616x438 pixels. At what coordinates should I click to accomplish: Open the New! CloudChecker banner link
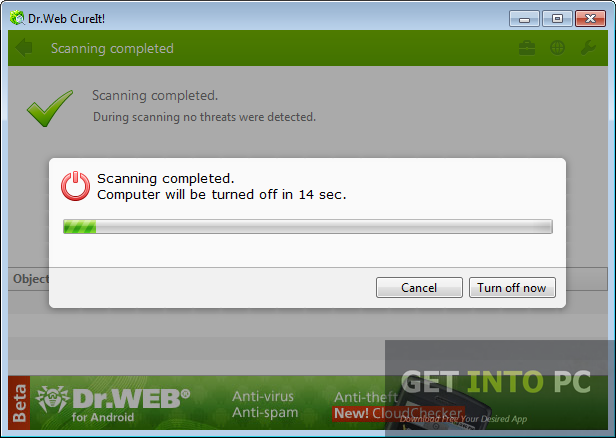(x=398, y=413)
